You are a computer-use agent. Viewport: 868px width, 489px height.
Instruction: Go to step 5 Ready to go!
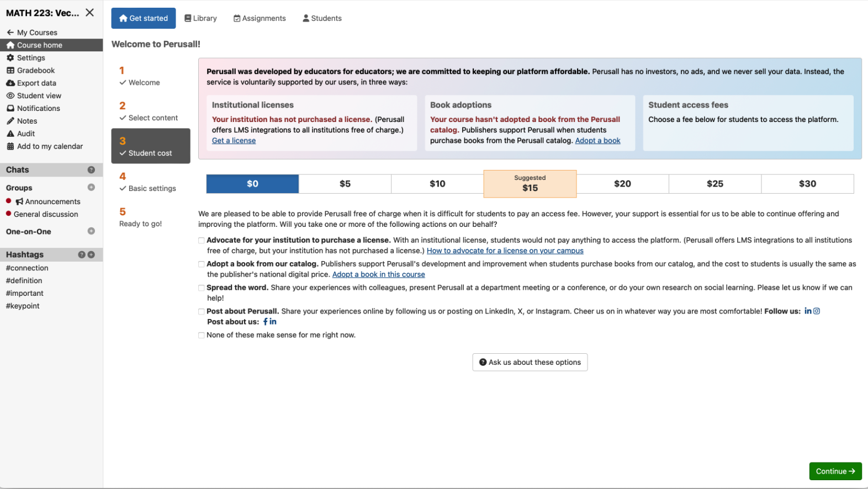(151, 217)
